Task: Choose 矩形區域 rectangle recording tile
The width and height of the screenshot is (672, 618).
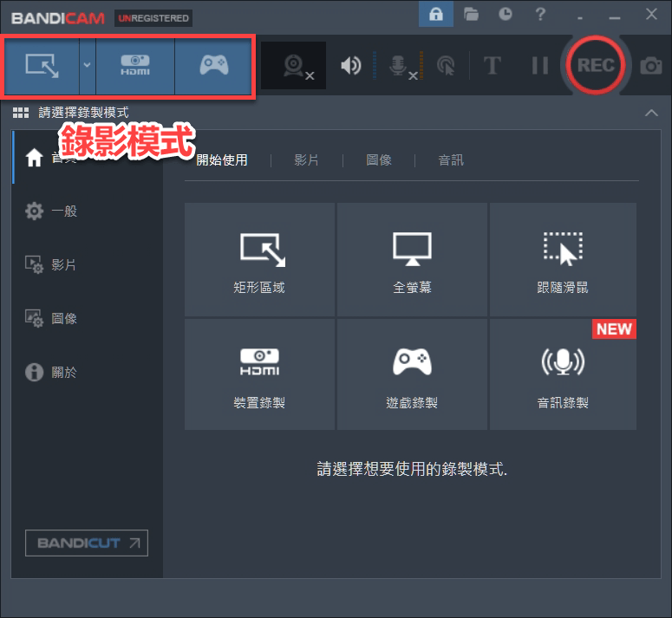Action: coord(259,259)
